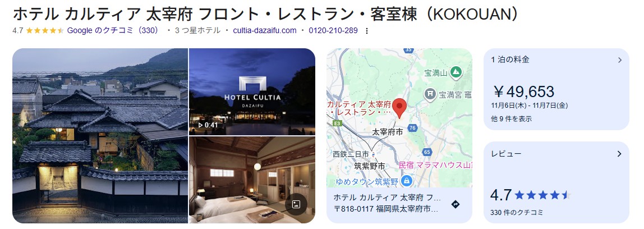The image size is (644, 229).
Task: Click the hotel address below the map
Action: click(387, 209)
